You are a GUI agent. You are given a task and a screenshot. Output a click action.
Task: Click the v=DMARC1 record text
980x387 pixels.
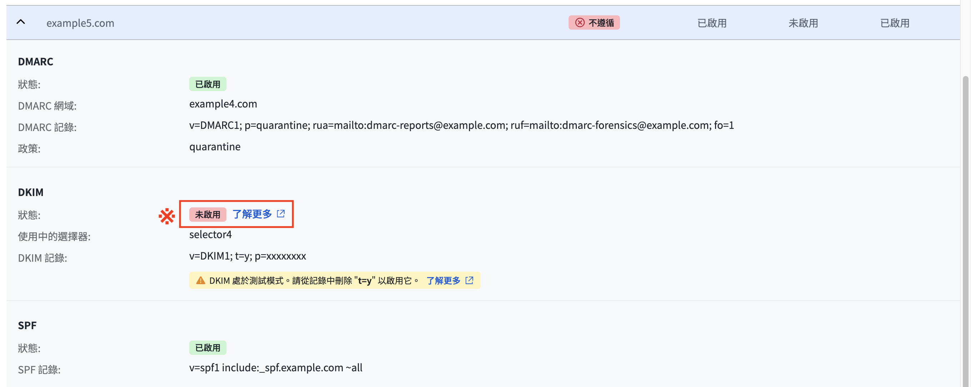[461, 125]
